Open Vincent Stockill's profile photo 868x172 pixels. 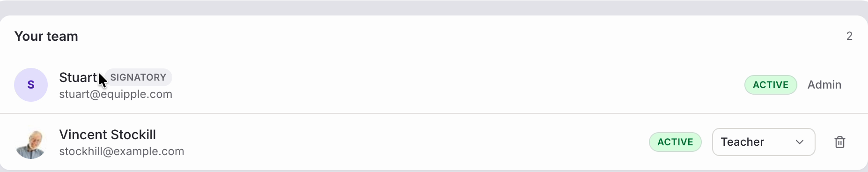click(31, 142)
